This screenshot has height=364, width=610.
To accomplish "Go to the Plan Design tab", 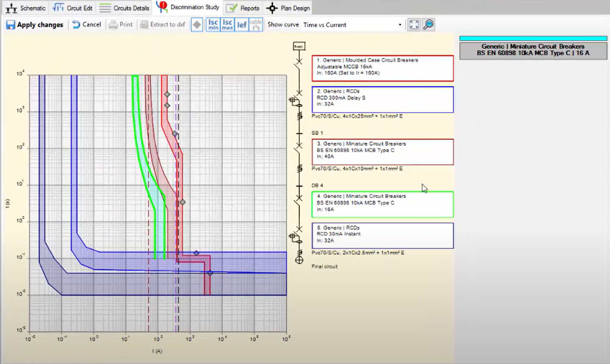I will [288, 8].
